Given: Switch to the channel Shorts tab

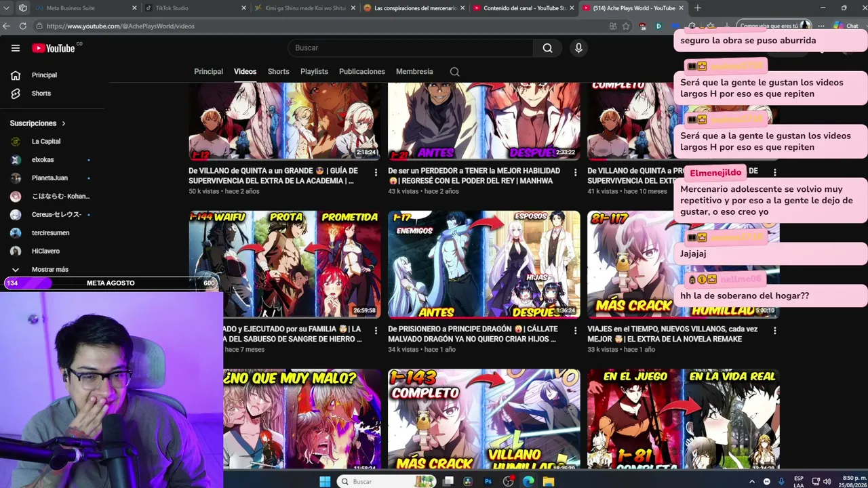Looking at the screenshot, I should [278, 72].
